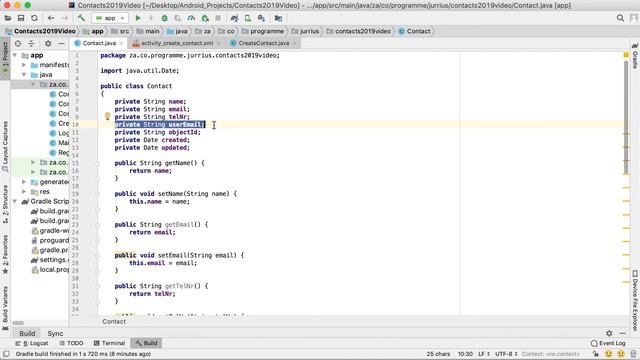Image resolution: width=640 pixels, height=360 pixels.
Task: Navigate forward with the right arrow icon
Action: pyautogui.click(x=64, y=18)
